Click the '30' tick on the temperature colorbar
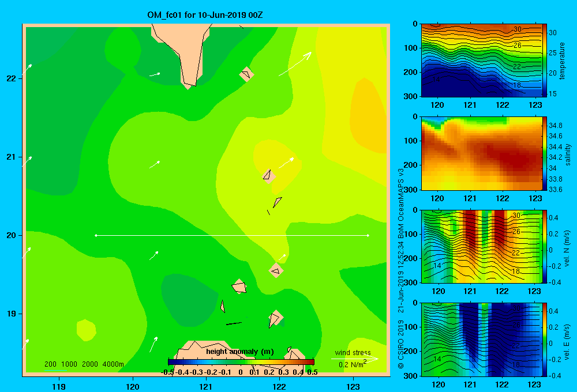The image size is (577, 392). (553, 33)
